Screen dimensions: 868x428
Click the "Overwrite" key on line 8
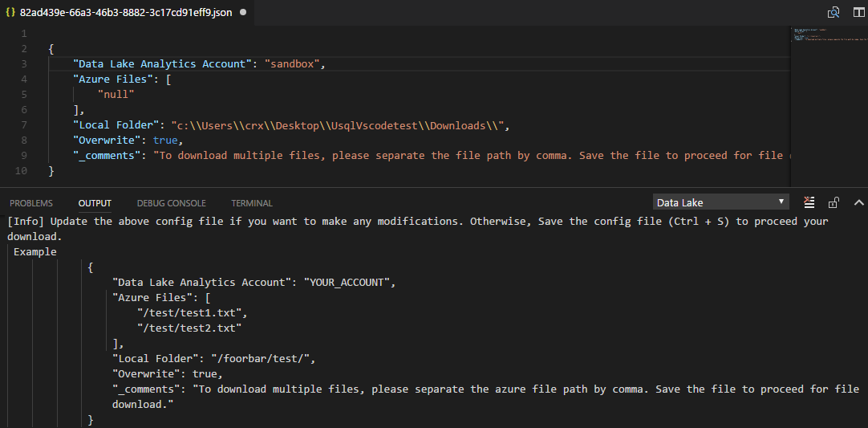110,141
